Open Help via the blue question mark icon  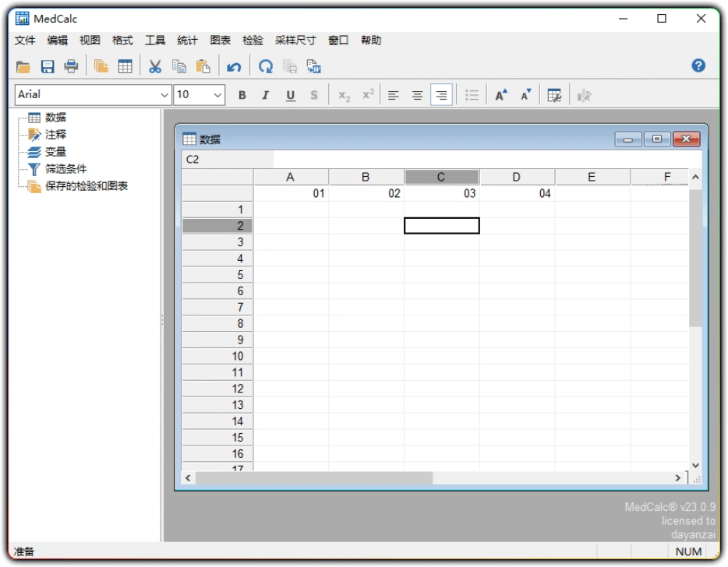(698, 65)
